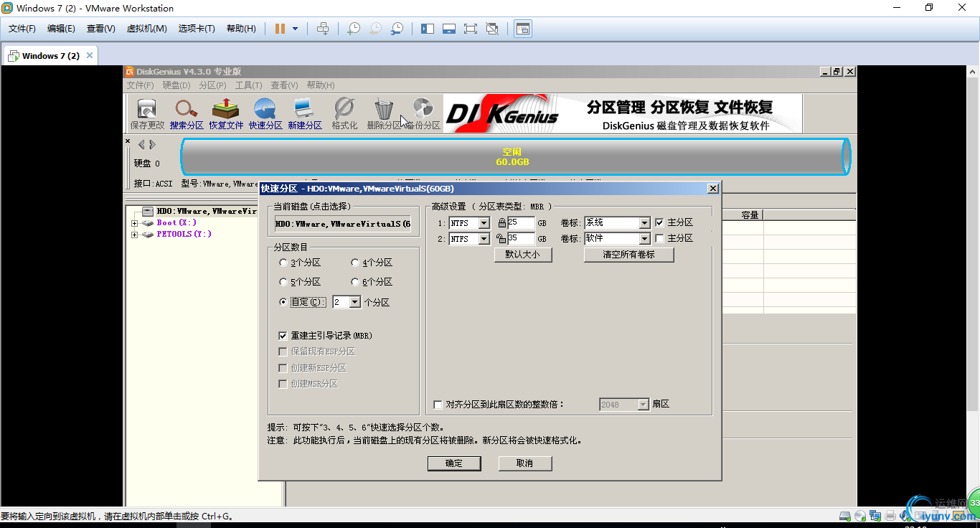
Task: Click the Delete Partition (删除分区) trash icon
Action: (x=384, y=114)
